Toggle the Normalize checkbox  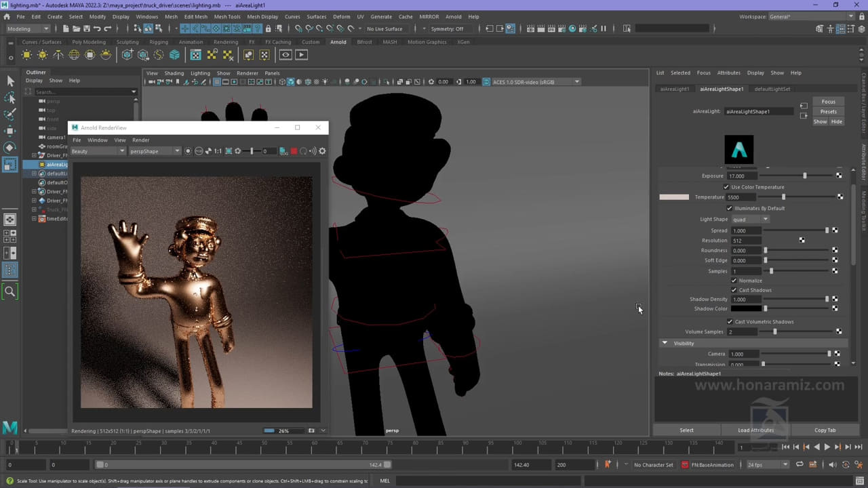coord(734,281)
